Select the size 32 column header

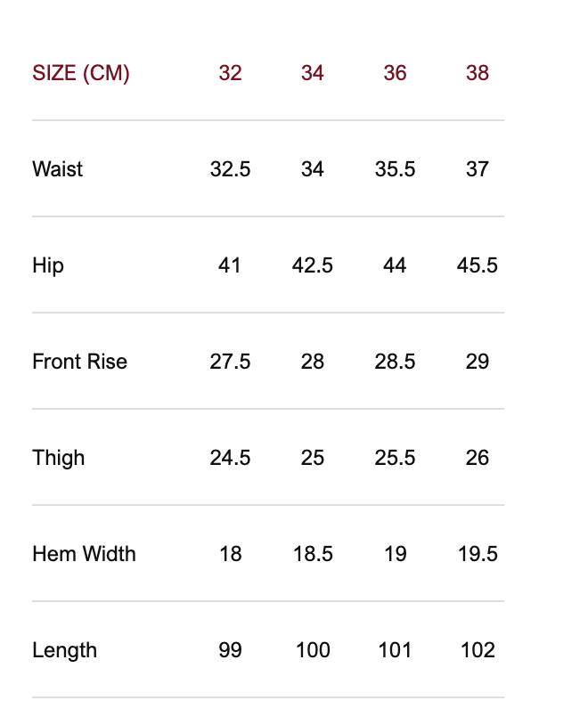click(x=230, y=73)
